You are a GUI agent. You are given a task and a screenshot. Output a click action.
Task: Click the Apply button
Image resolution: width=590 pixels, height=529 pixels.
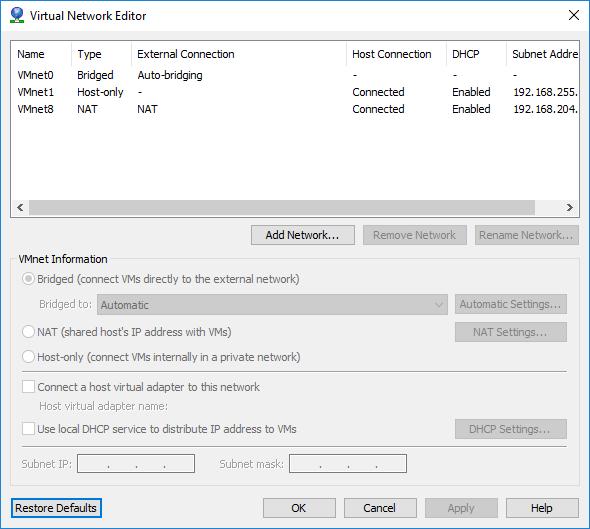pos(461,508)
